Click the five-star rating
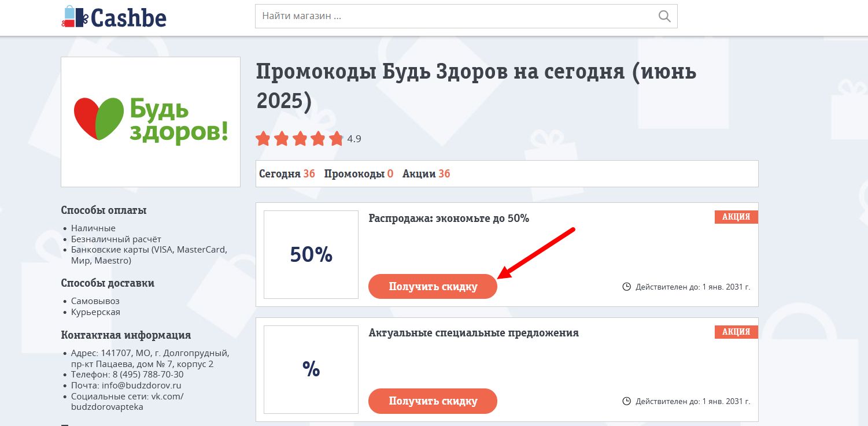 pos(300,139)
